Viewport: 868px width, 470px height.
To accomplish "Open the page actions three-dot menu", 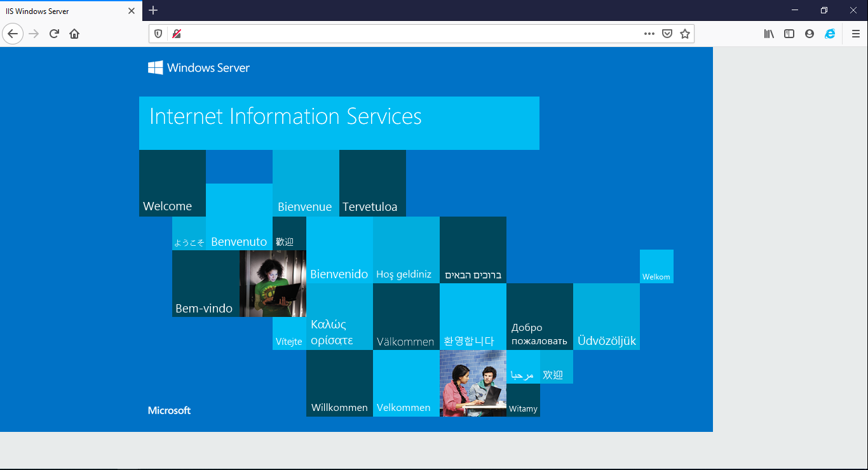I will (649, 34).
